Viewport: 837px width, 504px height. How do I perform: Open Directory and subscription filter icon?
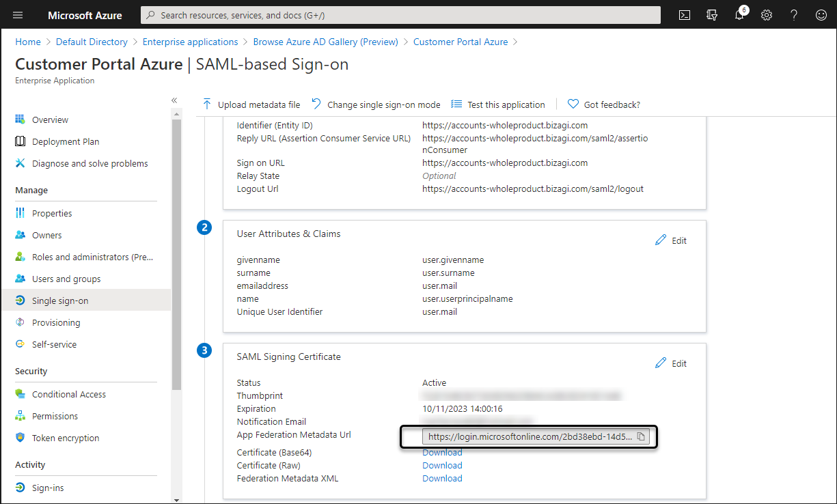pyautogui.click(x=712, y=15)
